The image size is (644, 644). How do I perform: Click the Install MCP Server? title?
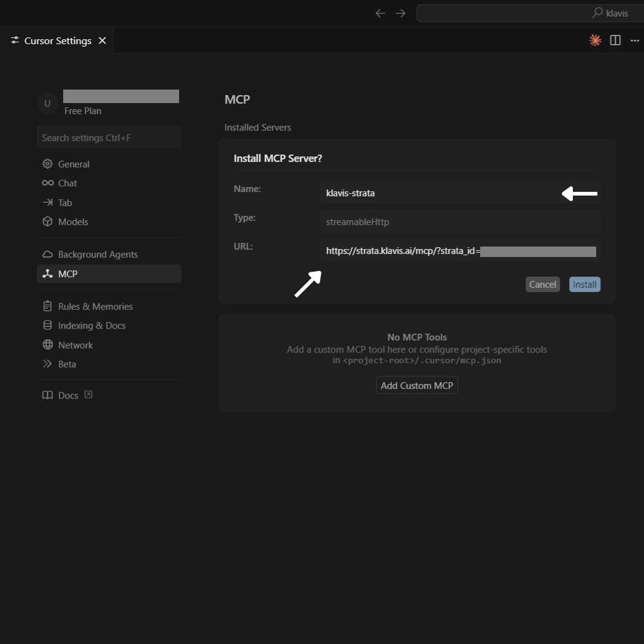[278, 158]
